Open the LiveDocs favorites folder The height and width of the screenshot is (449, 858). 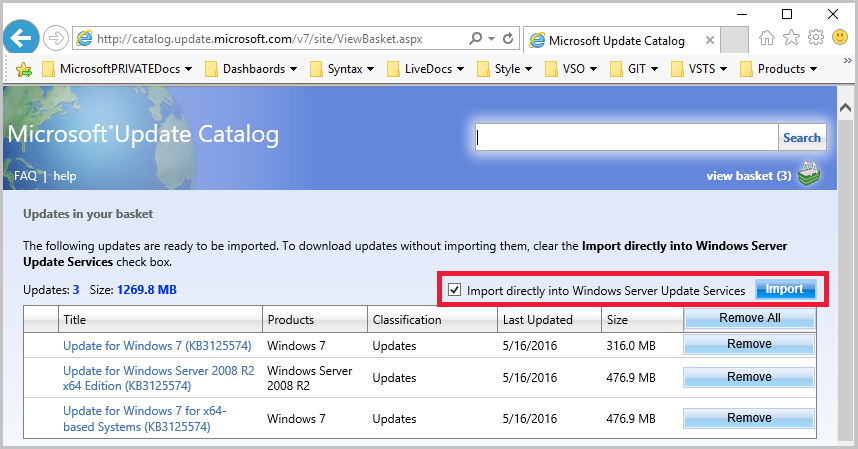[426, 69]
